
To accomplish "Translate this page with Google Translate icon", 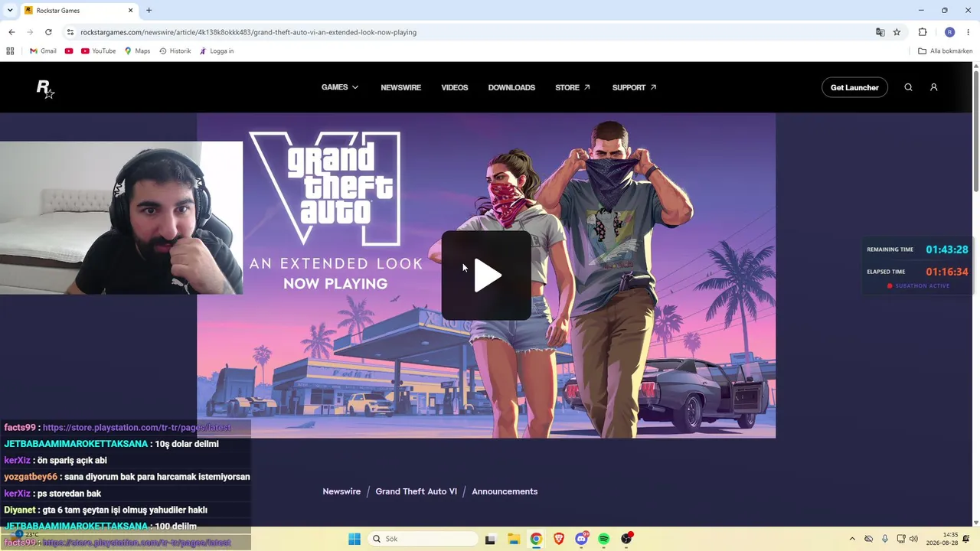I will point(880,32).
